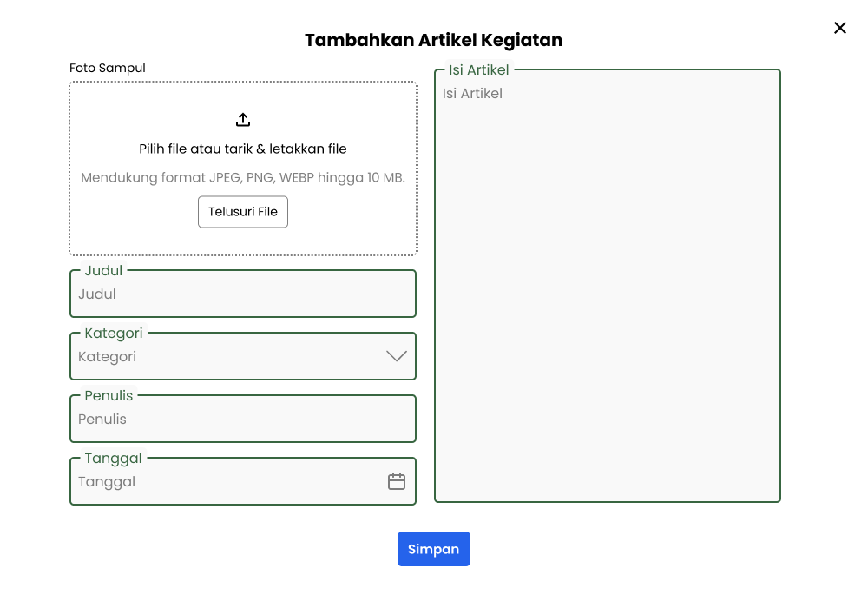The height and width of the screenshot is (608, 868).
Task: Focus the Judul input field
Action: [243, 294]
